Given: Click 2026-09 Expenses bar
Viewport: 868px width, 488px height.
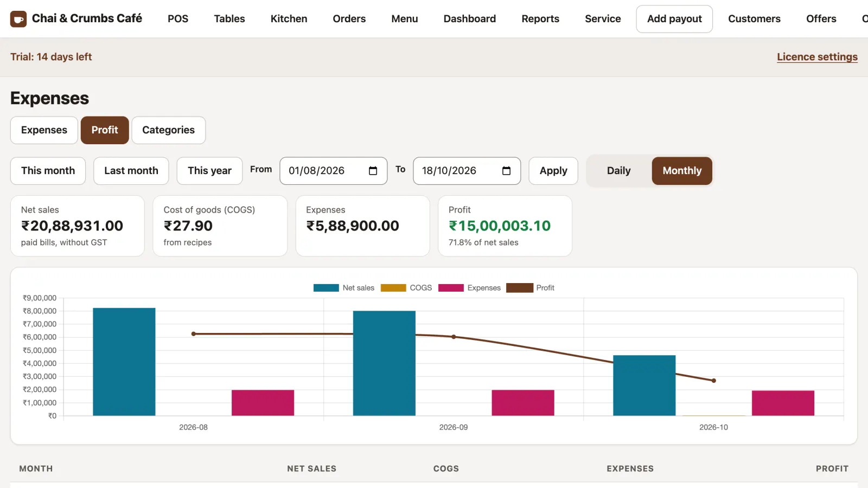Looking at the screenshot, I should click(523, 403).
